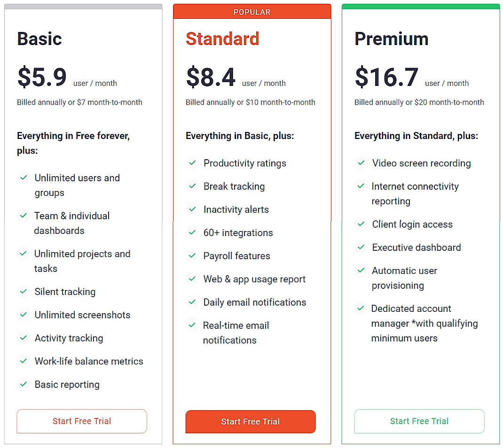
Task: Click the checkmark beside Video screen recording
Action: click(361, 163)
